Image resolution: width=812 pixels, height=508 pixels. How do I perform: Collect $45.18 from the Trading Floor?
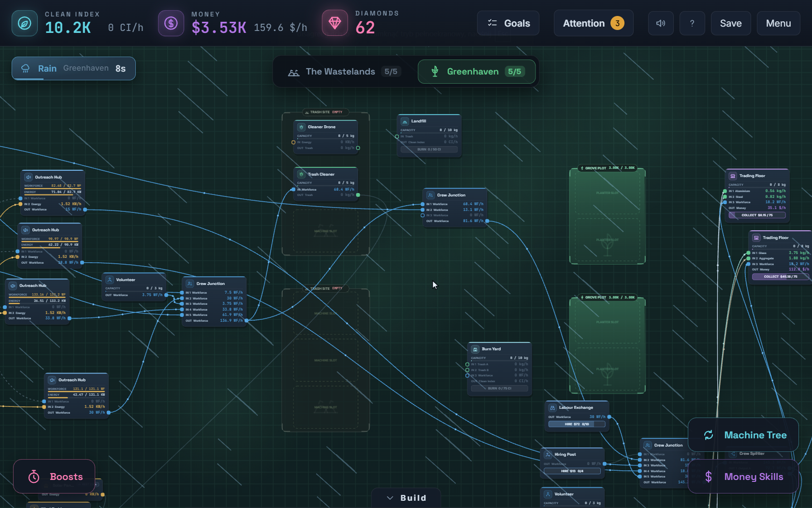point(780,277)
